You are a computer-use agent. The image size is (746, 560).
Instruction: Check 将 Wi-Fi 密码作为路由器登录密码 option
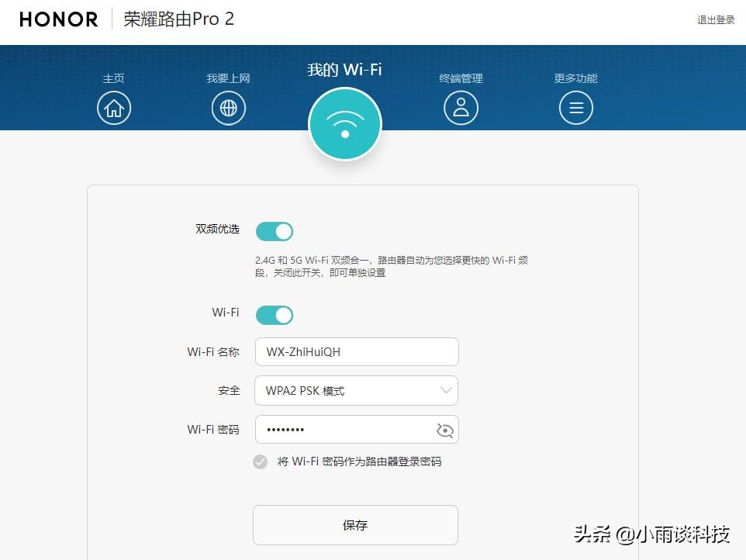[260, 461]
